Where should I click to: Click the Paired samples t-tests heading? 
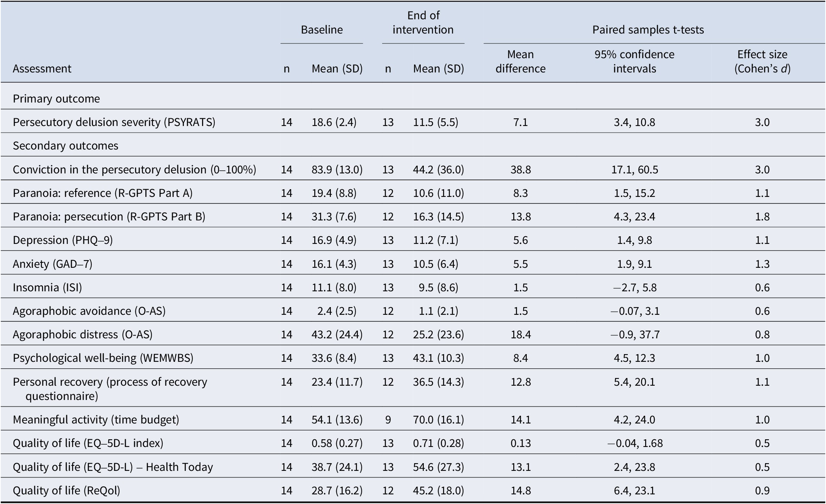(x=648, y=30)
